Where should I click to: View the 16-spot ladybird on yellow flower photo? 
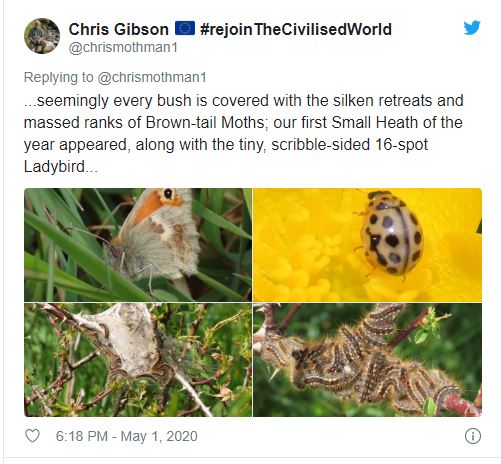click(x=367, y=245)
